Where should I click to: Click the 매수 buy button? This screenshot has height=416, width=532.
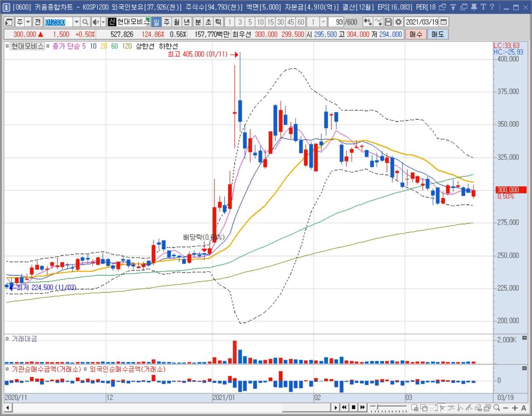(x=416, y=34)
